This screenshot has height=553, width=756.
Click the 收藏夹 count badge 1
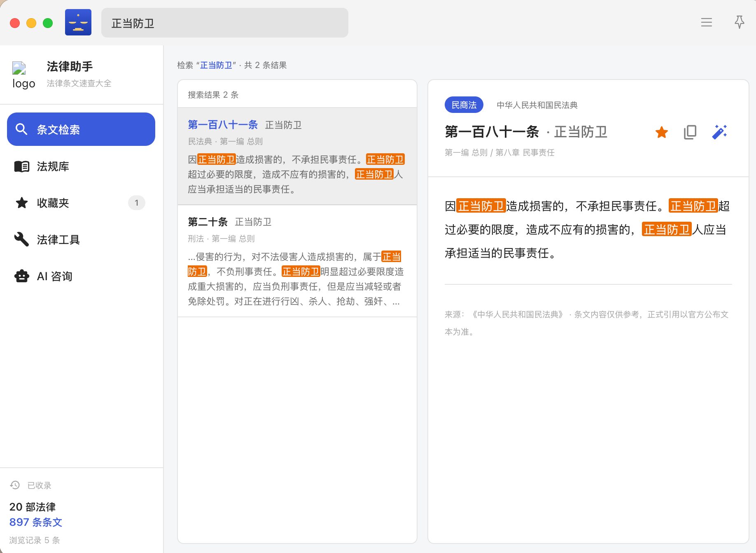pos(137,203)
